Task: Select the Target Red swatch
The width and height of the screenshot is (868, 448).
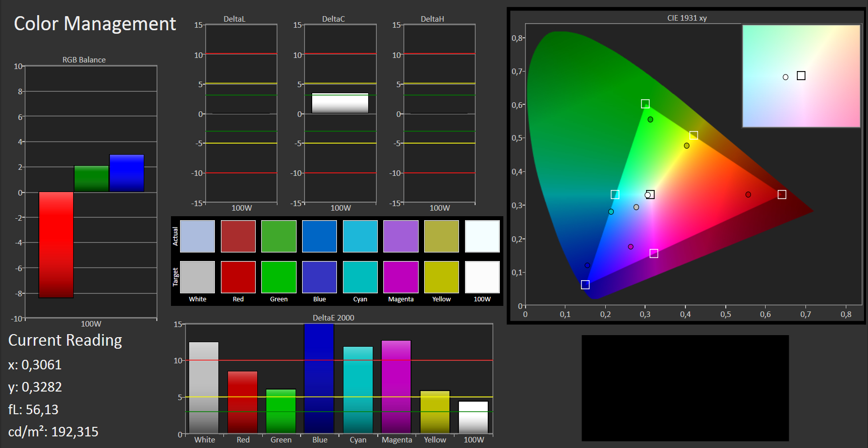Action: coord(238,277)
